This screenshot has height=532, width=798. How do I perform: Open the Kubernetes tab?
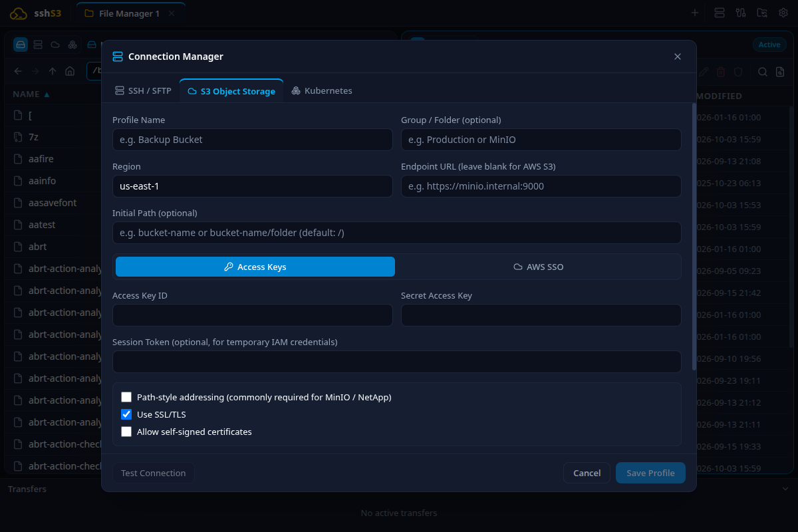[322, 90]
